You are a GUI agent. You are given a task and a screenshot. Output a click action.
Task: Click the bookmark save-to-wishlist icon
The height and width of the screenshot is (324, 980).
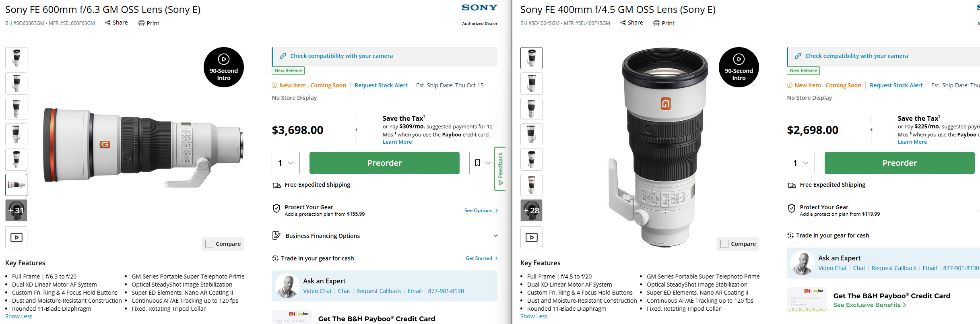(477, 163)
